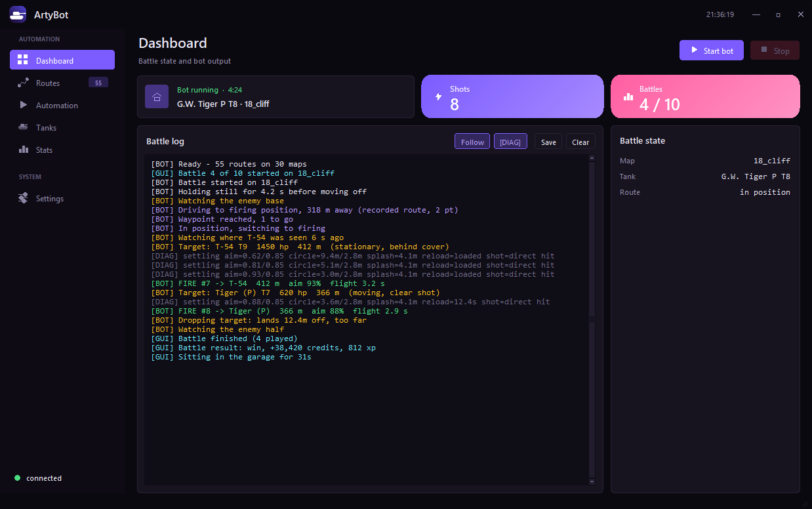
Task: Toggle the Follow log option
Action: pos(472,142)
